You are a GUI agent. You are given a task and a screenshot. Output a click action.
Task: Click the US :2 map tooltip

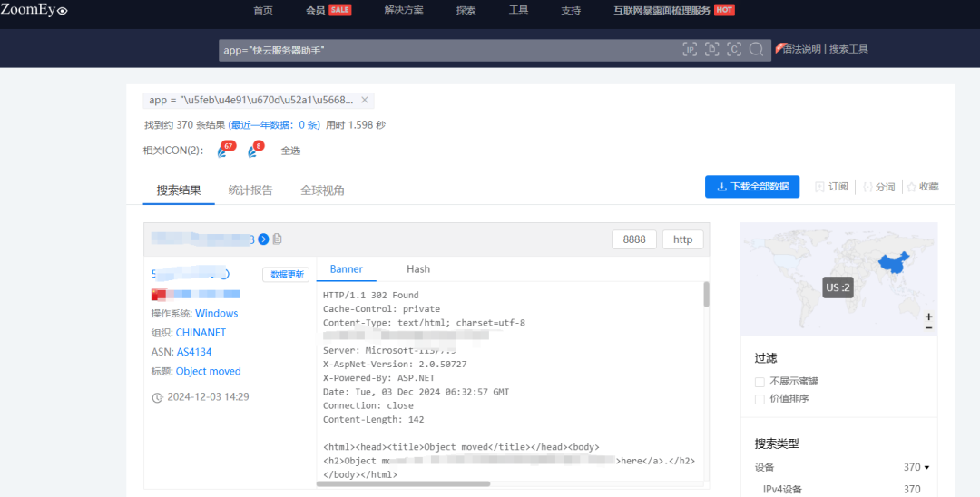coord(838,287)
